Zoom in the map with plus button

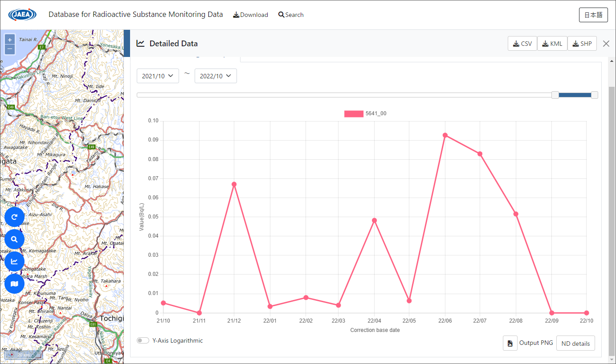click(x=10, y=40)
